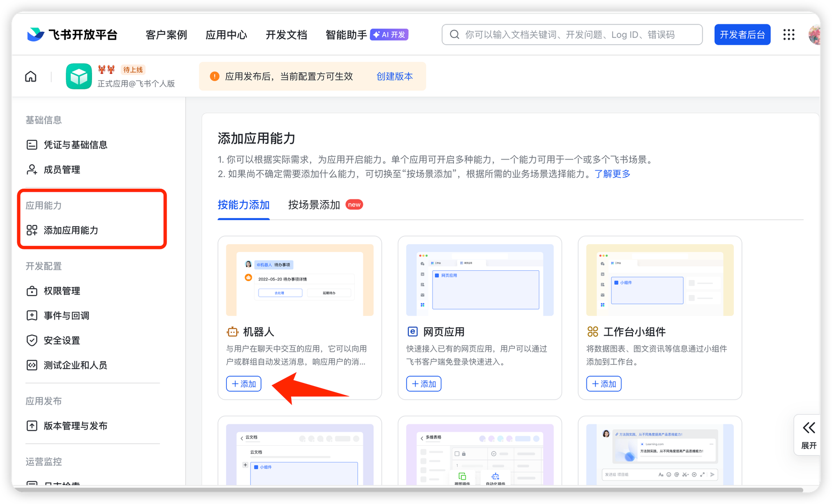832x504 pixels.
Task: Switch to 按能力添加 tab
Action: coord(243,205)
